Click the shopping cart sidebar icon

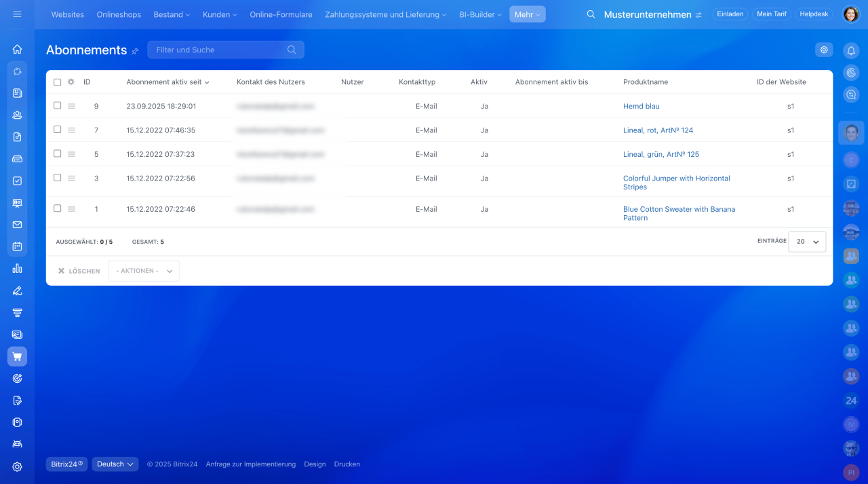[x=17, y=356]
